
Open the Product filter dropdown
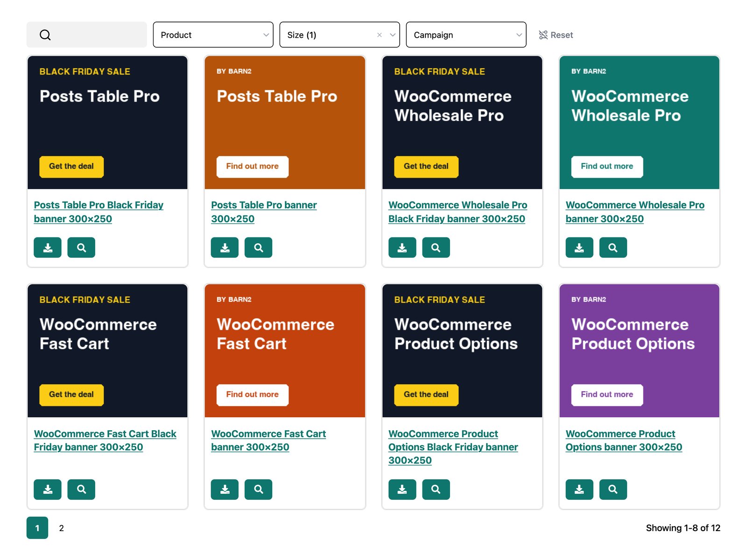click(x=213, y=35)
